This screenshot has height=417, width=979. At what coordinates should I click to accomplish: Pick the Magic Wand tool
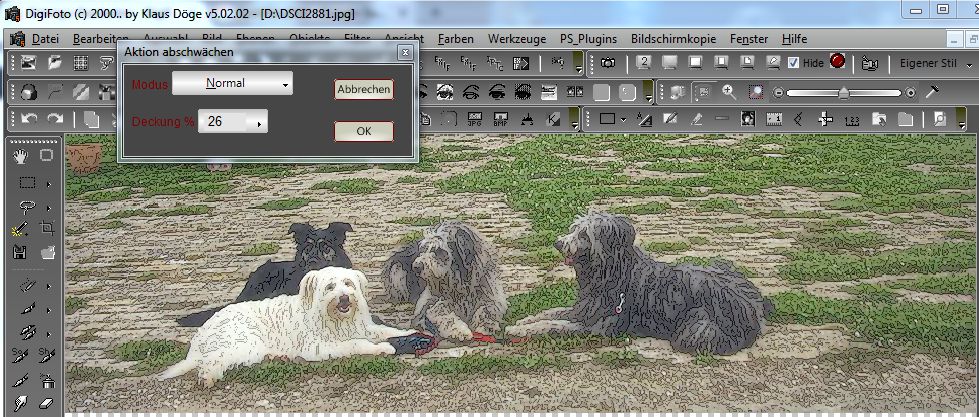coord(22,229)
